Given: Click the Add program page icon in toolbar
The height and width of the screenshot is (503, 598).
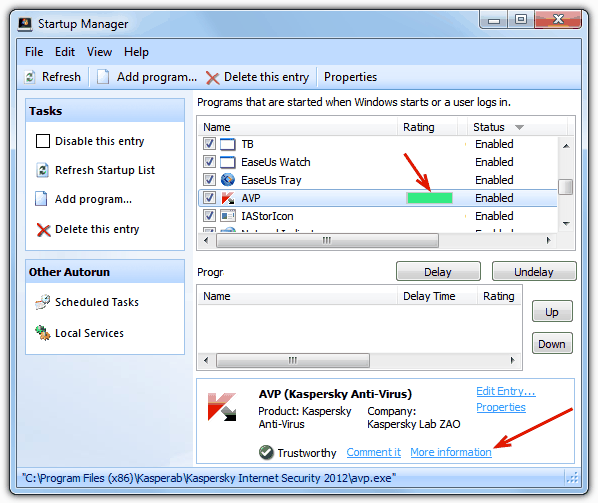Looking at the screenshot, I should pos(103,77).
